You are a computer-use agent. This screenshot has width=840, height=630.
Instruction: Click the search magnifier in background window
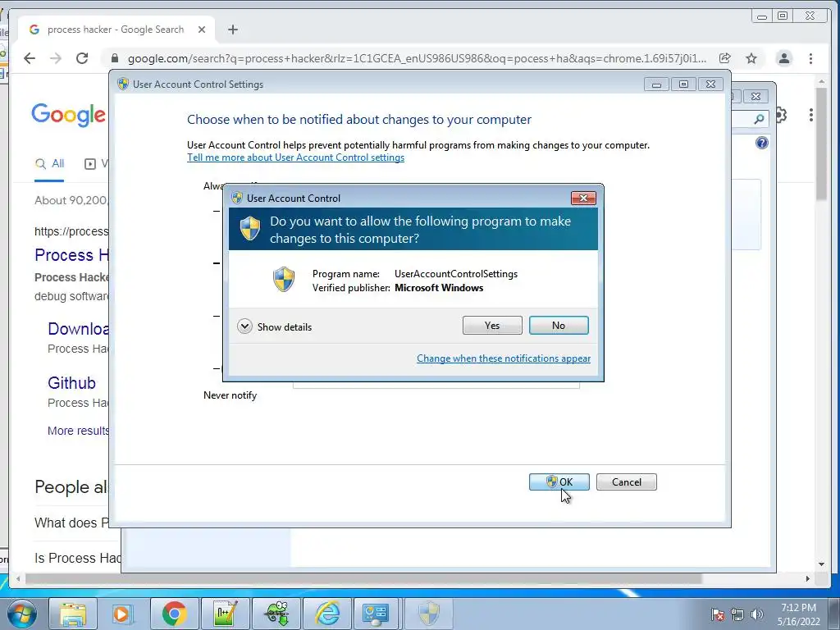[759, 119]
